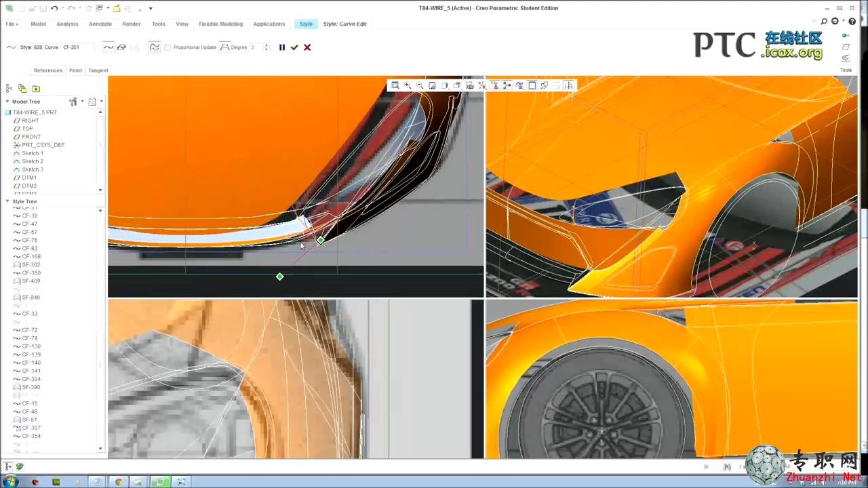The width and height of the screenshot is (868, 488).
Task: Click the Zoom In magnifier icon
Action: (408, 85)
